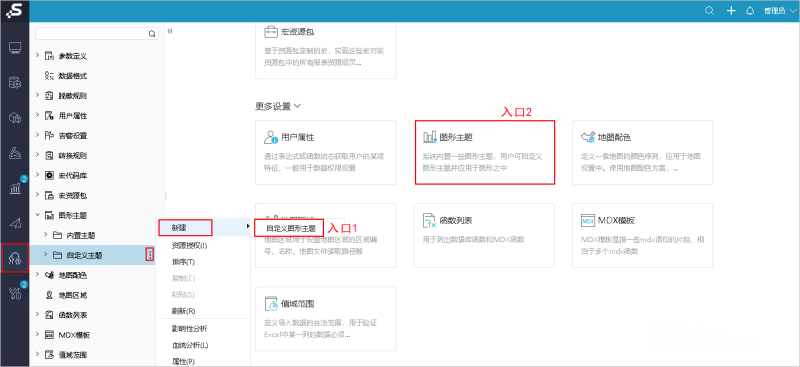Select 自定义图形主题 submenu item
This screenshot has height=367, width=800.
289,228
